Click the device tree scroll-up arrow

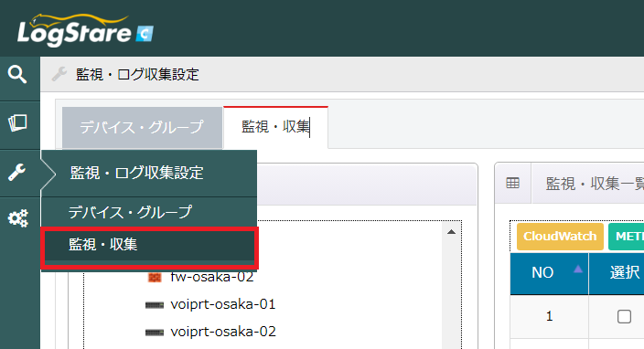451,232
